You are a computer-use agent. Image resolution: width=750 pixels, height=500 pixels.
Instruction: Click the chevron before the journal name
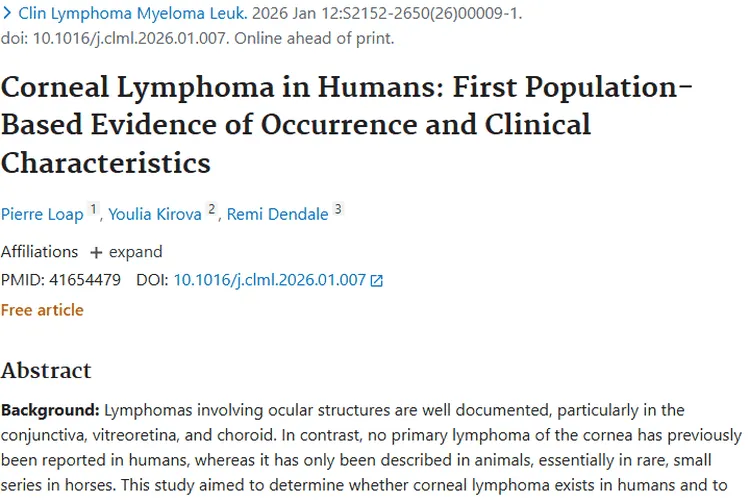tap(7, 16)
